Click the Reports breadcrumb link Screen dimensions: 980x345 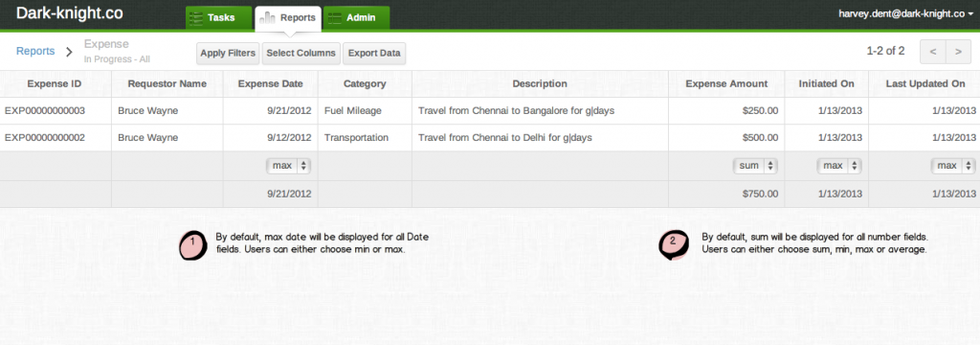click(35, 52)
